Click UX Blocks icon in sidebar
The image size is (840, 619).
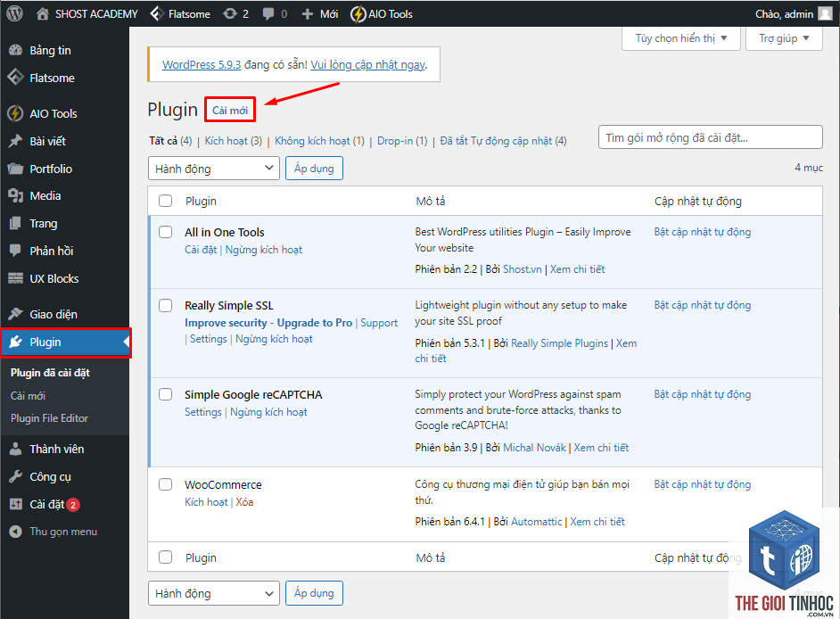click(15, 278)
